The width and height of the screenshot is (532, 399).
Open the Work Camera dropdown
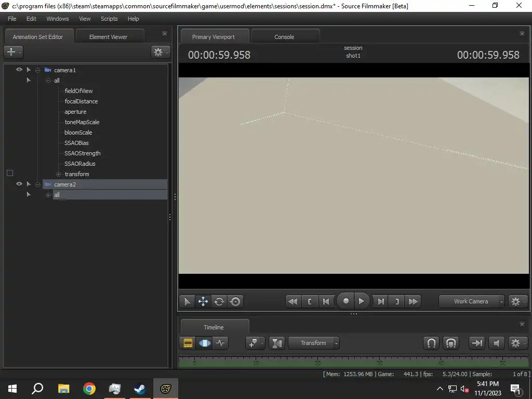point(471,301)
